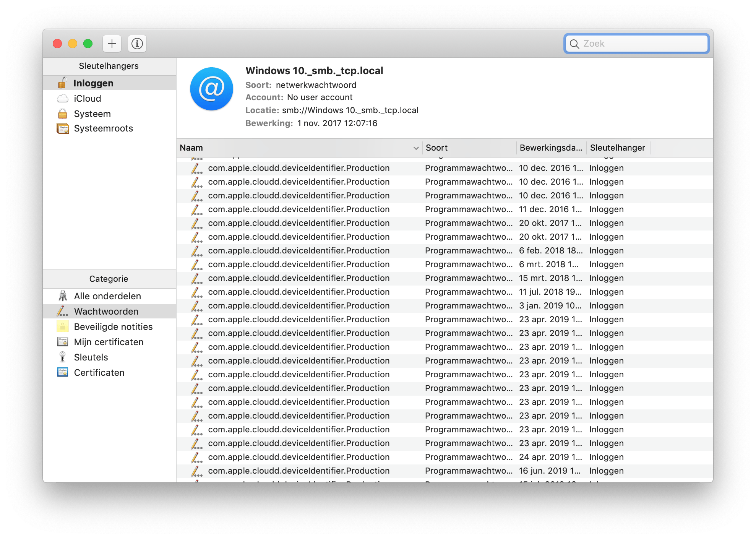756x539 pixels.
Task: Click the Systeem locked padlock icon
Action: point(62,114)
